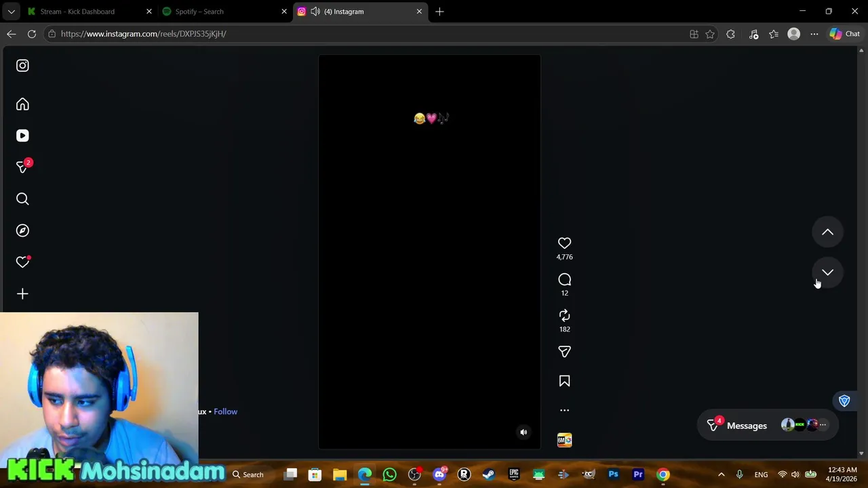Go back to previous page
Viewport: 868px width, 488px height.
(x=12, y=34)
